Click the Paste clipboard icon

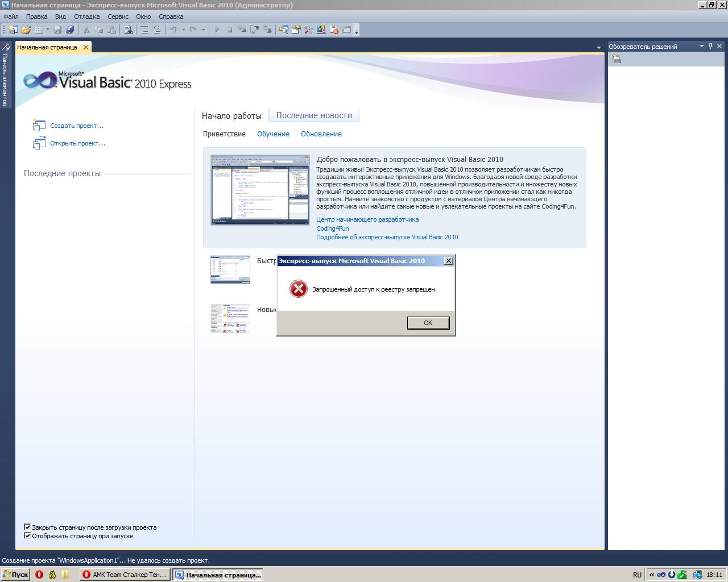[111, 30]
